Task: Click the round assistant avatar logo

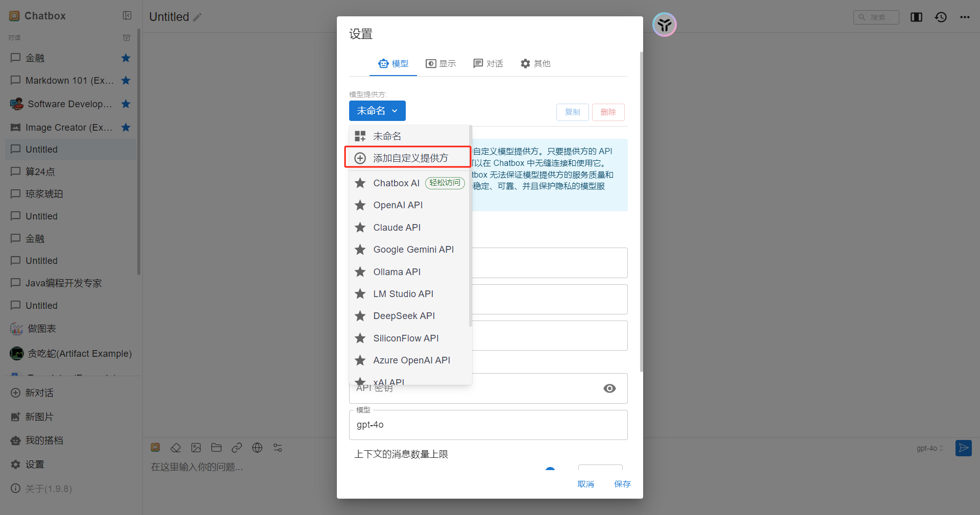Action: click(x=665, y=24)
